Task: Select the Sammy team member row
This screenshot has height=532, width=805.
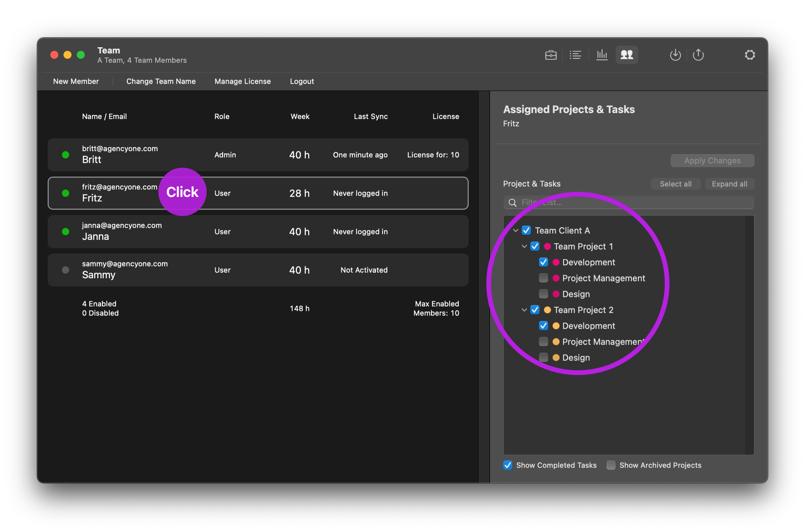Action: click(x=258, y=270)
